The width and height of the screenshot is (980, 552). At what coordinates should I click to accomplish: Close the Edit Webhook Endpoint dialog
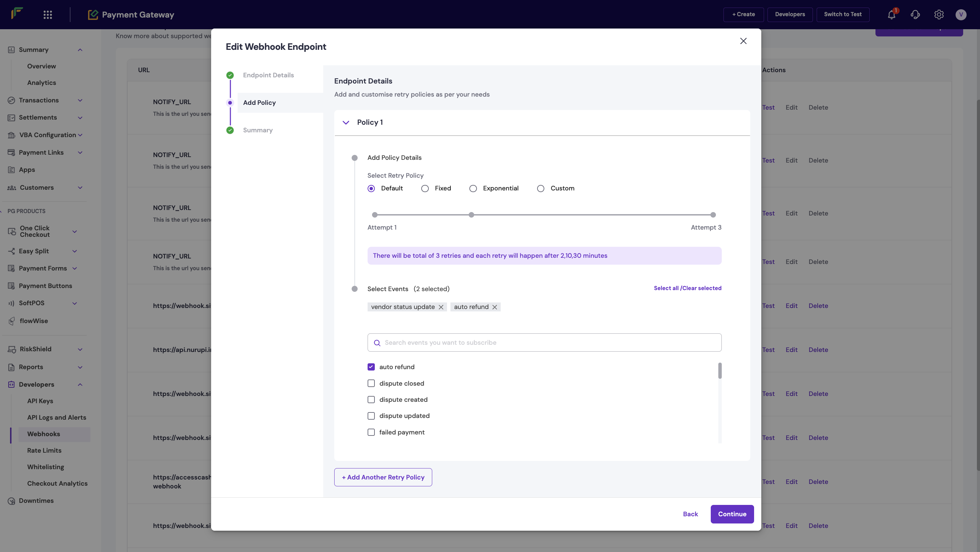click(743, 41)
